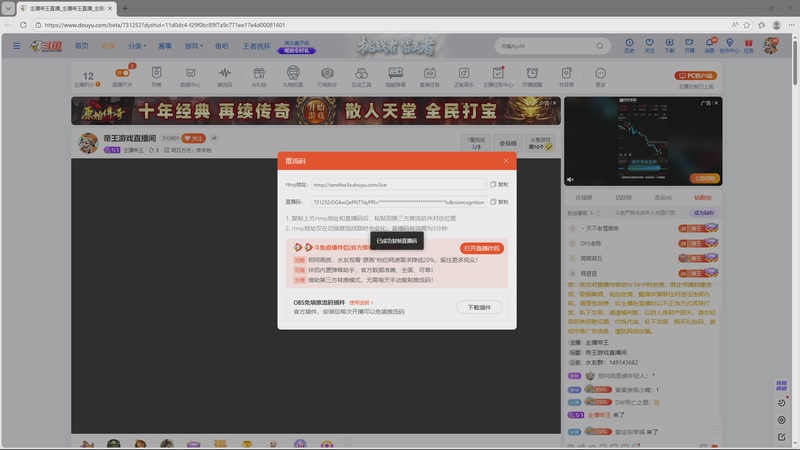The image size is (800, 450).
Task: Open the 星海任务 AD icon
Action: coord(430,77)
